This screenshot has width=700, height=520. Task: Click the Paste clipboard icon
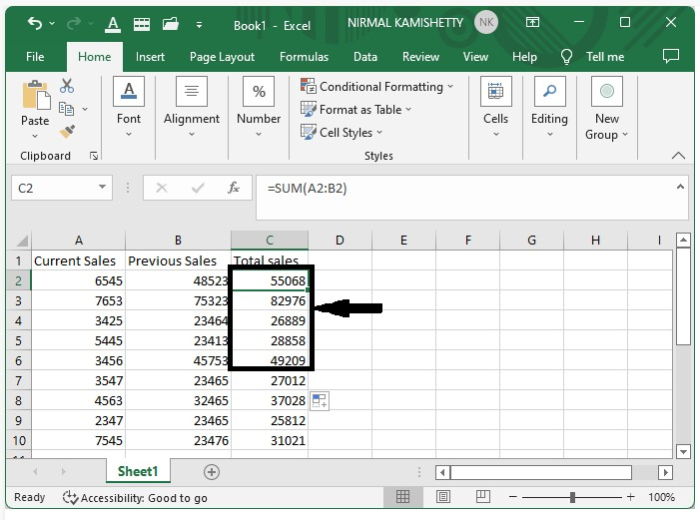35,98
